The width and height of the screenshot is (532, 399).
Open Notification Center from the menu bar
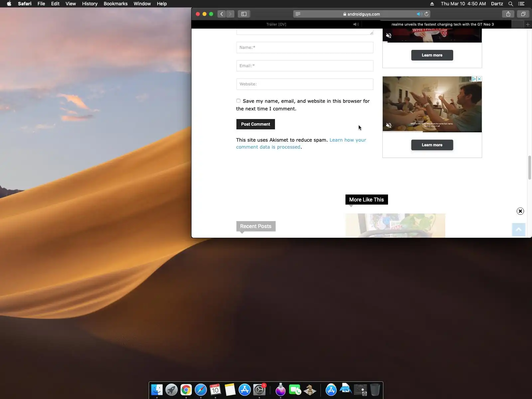(521, 4)
